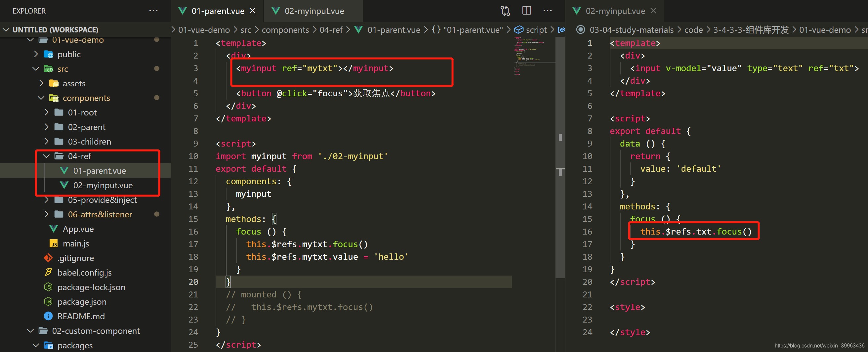Click the braces icon in breadcrumb path

[436, 30]
